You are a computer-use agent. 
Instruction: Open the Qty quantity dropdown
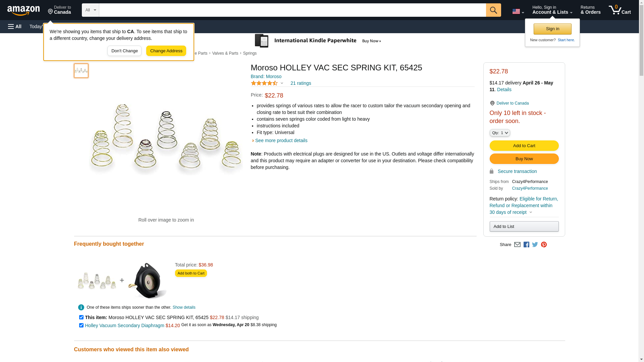[499, 133]
